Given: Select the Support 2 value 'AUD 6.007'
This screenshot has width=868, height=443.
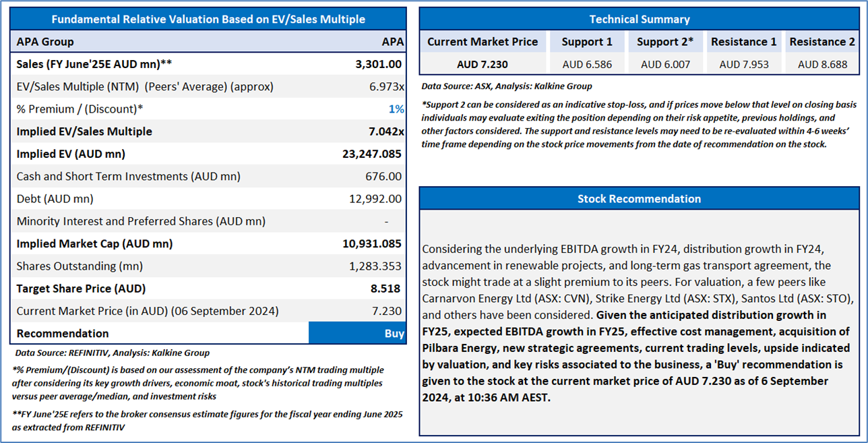Looking at the screenshot, I should [x=665, y=65].
